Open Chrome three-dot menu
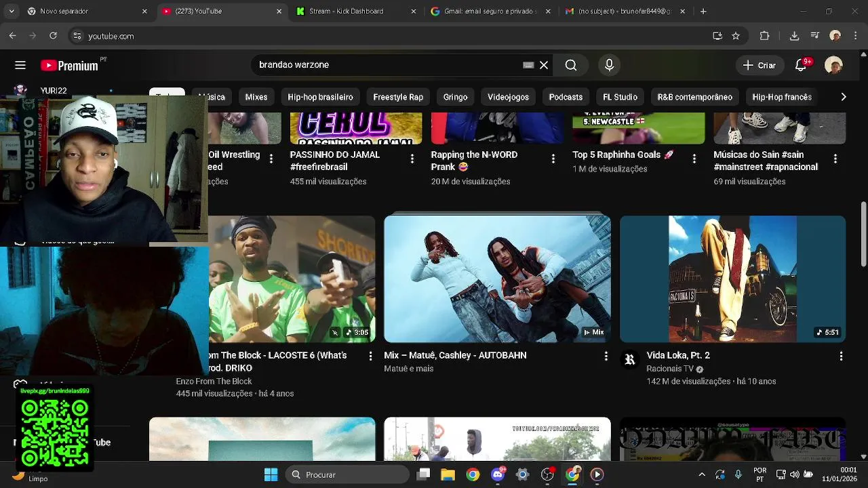Screen dimensions: 868x488 (856, 36)
